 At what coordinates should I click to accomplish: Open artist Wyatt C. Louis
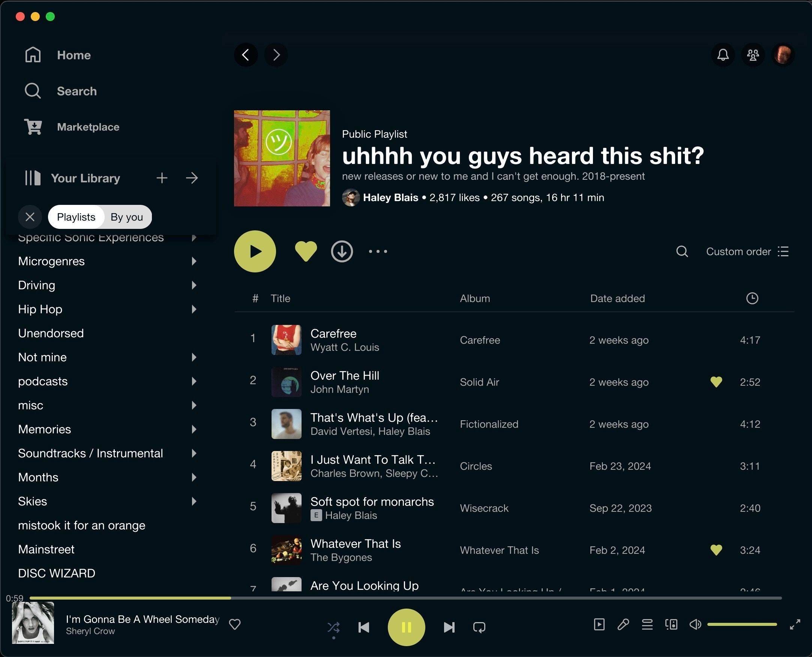[345, 347]
